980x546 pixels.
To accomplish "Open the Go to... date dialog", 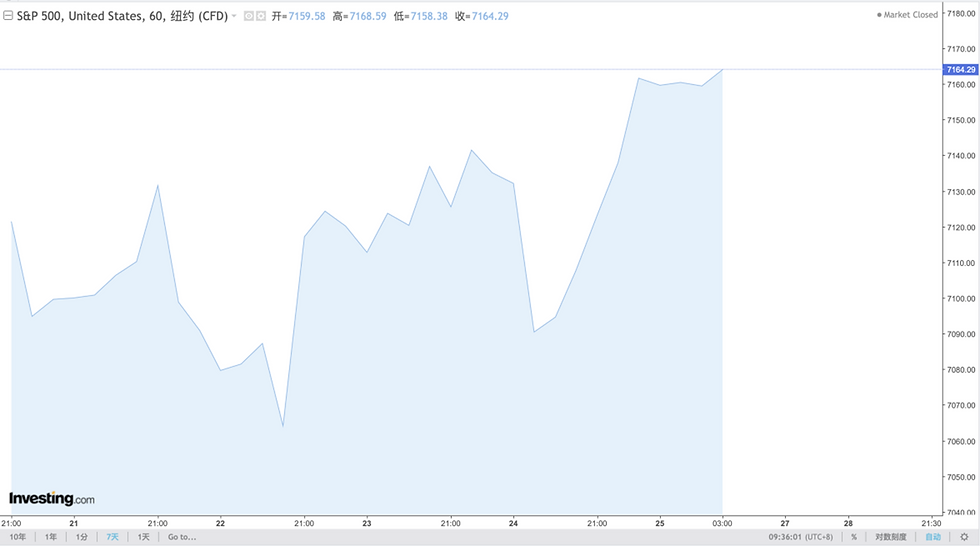I will tap(182, 537).
